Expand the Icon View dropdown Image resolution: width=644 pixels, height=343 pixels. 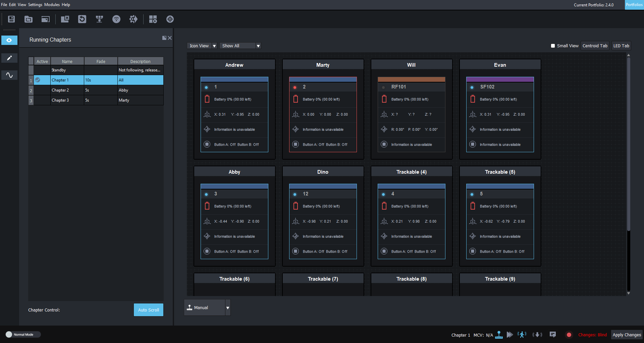(x=214, y=46)
